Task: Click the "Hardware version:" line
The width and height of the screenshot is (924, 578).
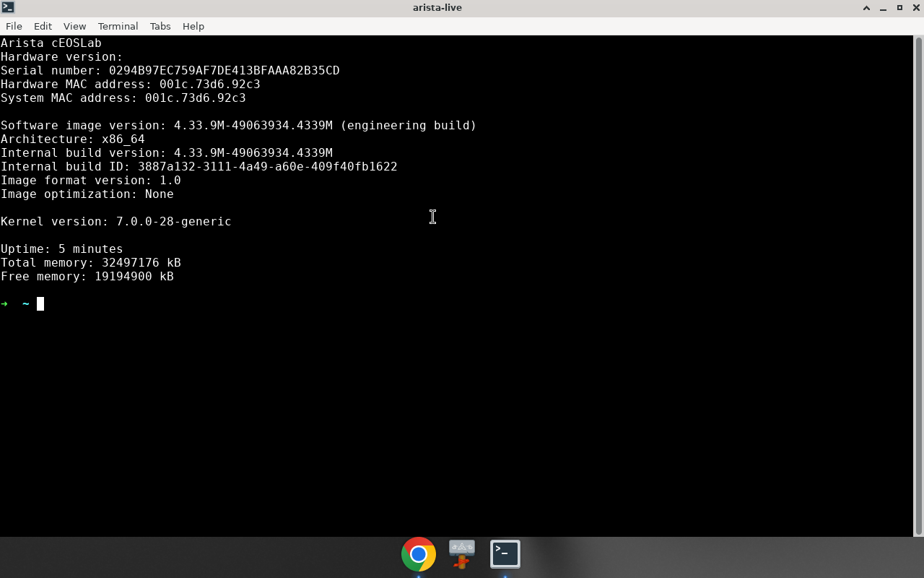Action: (x=62, y=57)
